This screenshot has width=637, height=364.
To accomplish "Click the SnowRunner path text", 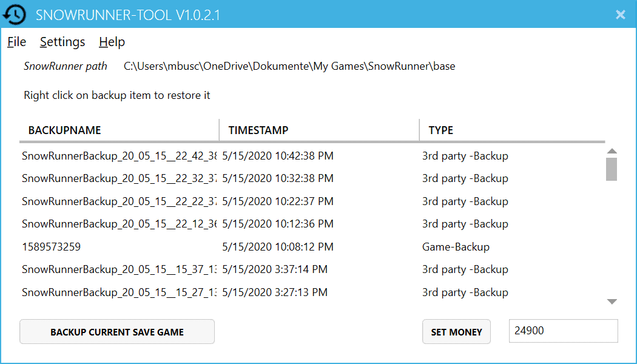I will tap(289, 66).
